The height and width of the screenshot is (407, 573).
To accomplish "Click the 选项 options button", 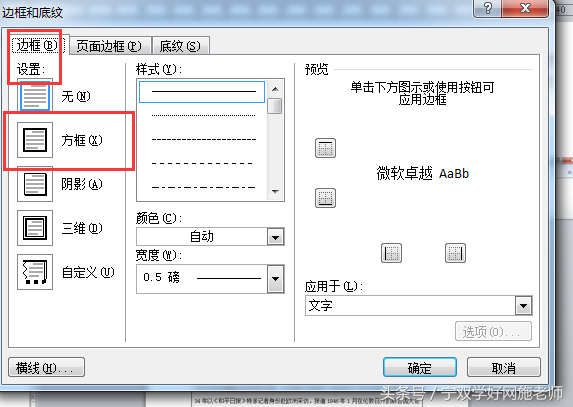I will coord(493,331).
